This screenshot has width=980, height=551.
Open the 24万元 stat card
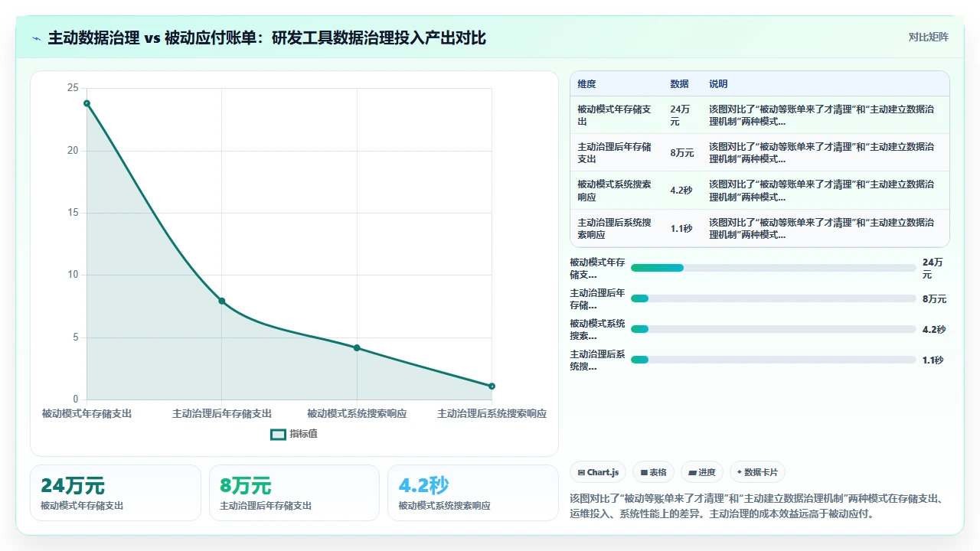pos(116,493)
